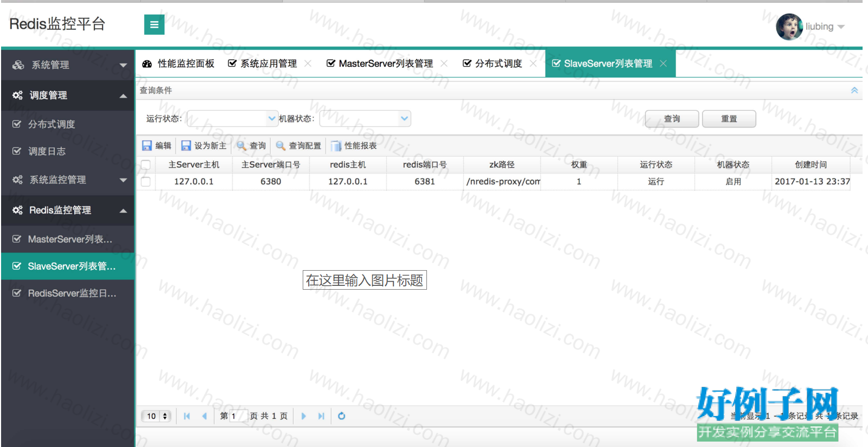
Task: Switch to the 性能监控面板 tab
Action: coord(178,63)
